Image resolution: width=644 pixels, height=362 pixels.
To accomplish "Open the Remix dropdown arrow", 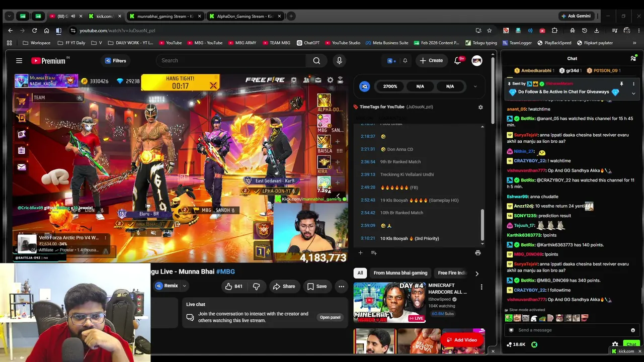I will [184, 286].
